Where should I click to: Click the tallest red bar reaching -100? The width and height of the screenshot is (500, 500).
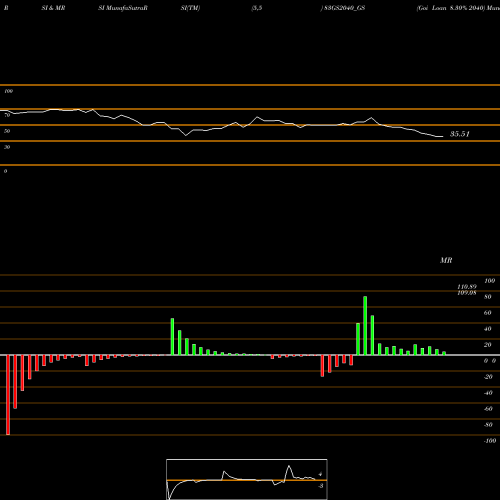[x=8, y=395]
